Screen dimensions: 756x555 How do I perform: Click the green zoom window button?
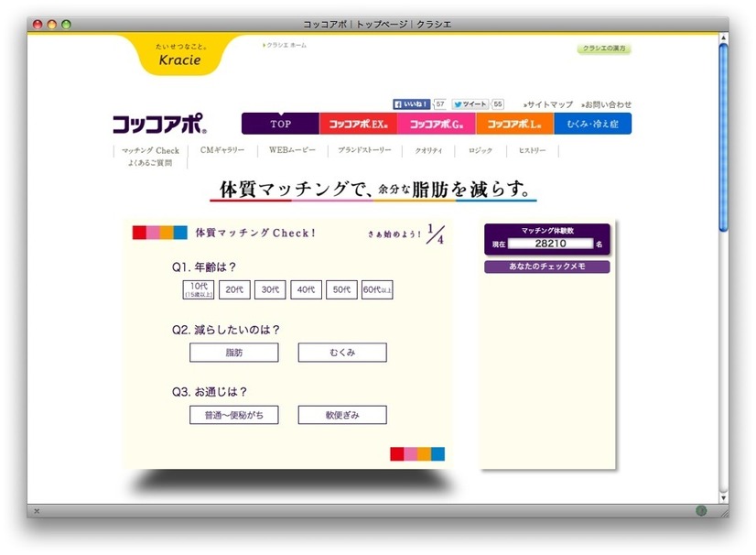click(66, 24)
